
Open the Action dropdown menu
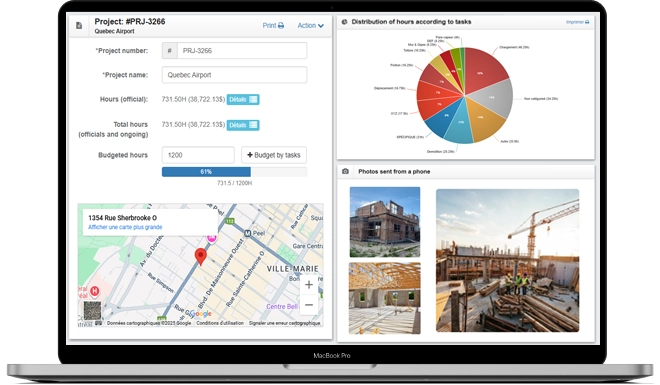tap(311, 26)
